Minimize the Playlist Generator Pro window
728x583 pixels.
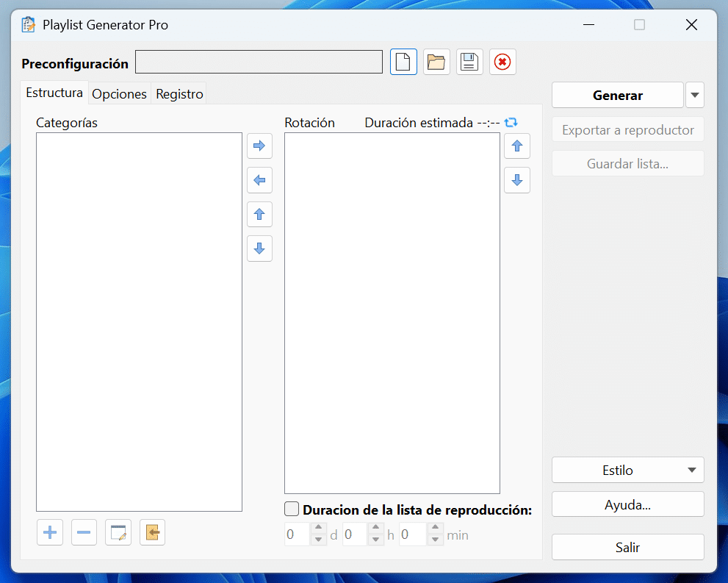coord(588,24)
